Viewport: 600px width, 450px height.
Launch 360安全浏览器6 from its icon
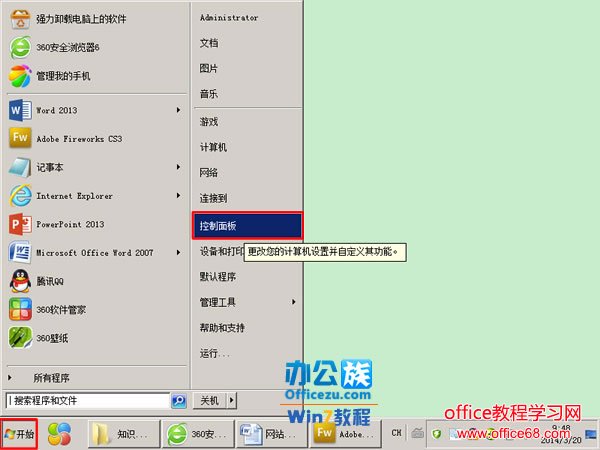(20, 47)
